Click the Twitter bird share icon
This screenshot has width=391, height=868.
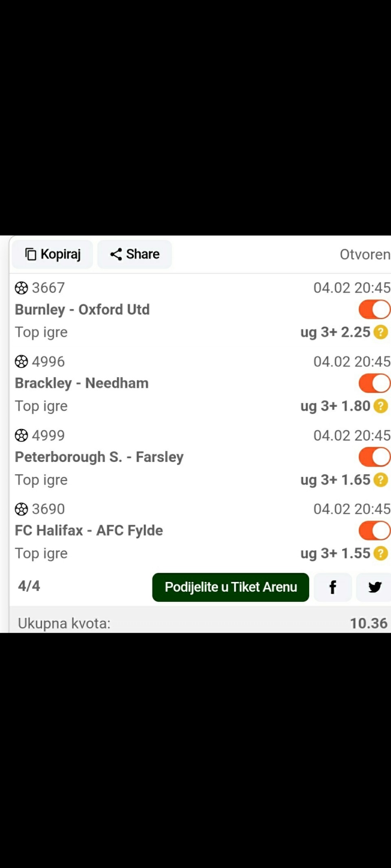coord(374,587)
